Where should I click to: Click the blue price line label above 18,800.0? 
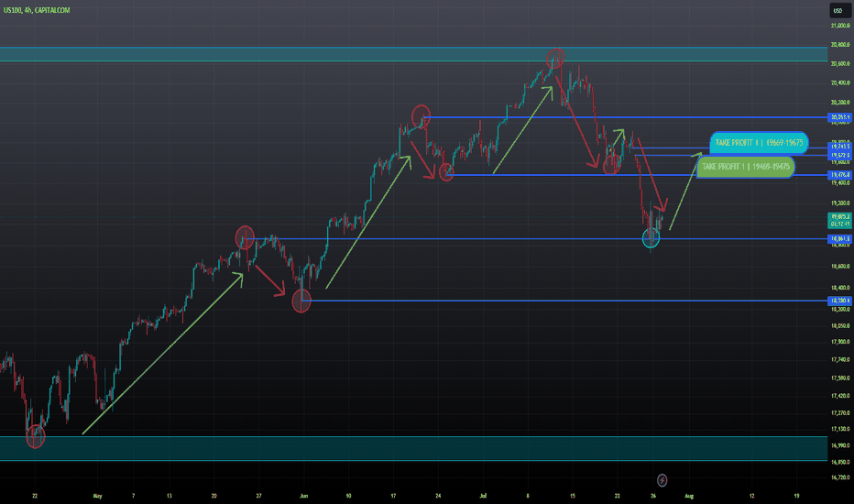point(840,238)
